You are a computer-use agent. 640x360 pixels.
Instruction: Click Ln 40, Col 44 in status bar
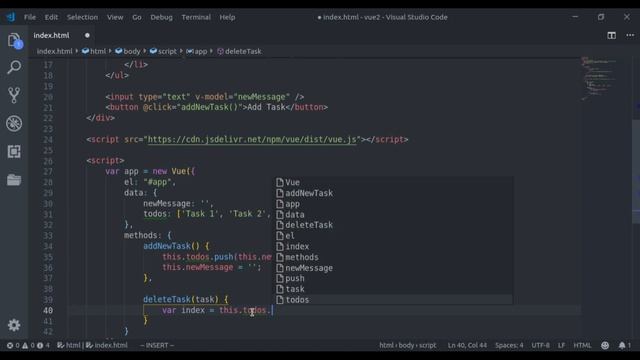(x=467, y=345)
